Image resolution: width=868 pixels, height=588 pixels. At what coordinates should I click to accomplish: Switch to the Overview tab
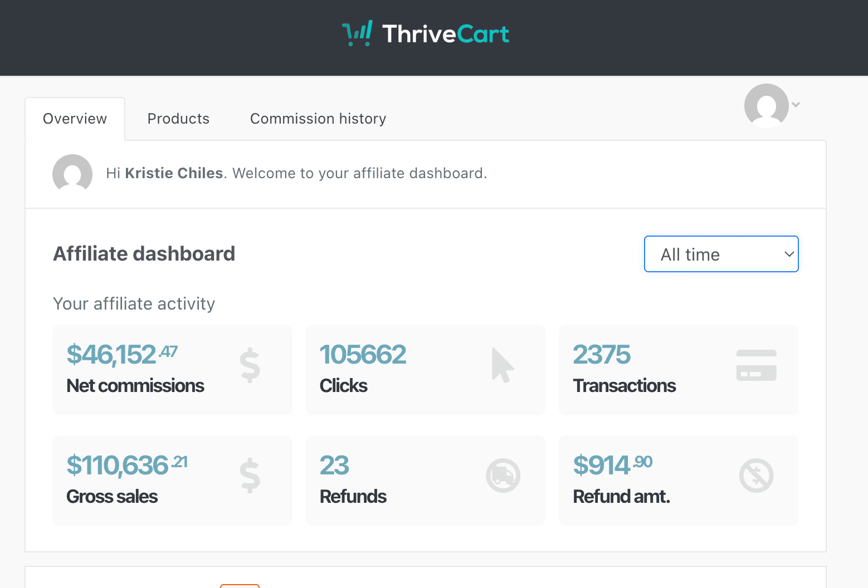point(75,119)
